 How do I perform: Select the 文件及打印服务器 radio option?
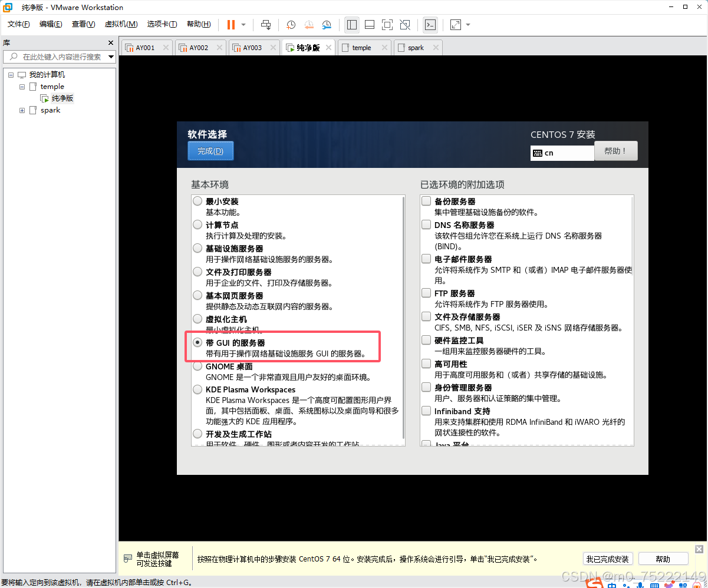(197, 272)
